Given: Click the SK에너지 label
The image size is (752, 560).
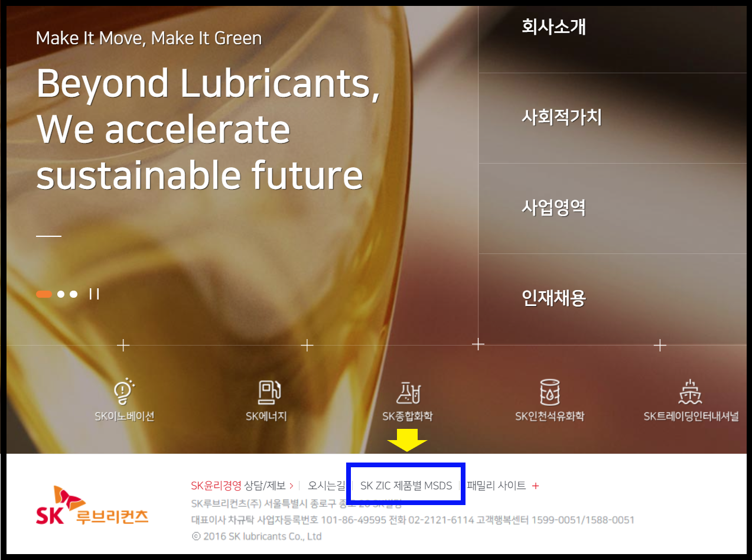Looking at the screenshot, I should [266, 416].
